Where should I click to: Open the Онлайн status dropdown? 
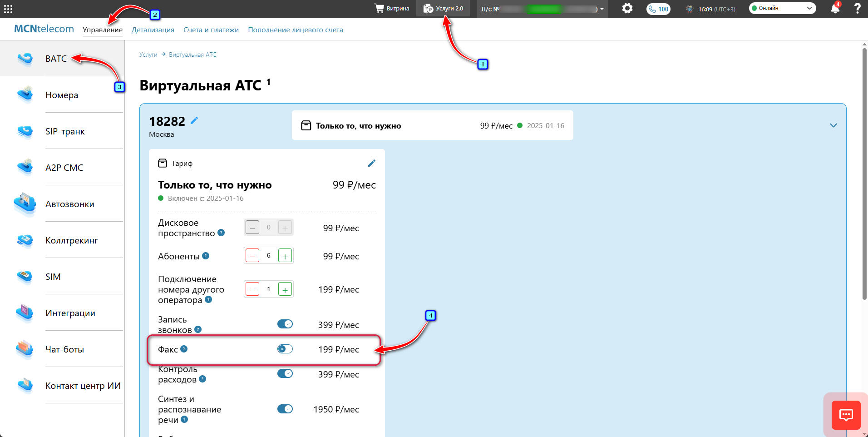(782, 8)
